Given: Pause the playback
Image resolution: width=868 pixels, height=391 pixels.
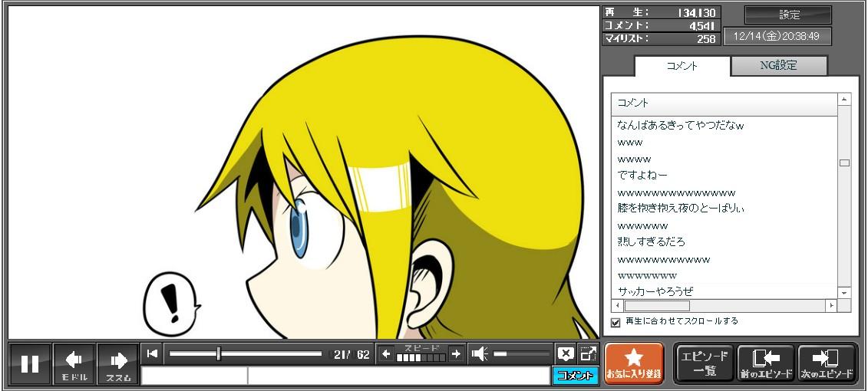Looking at the screenshot, I should click(30, 363).
